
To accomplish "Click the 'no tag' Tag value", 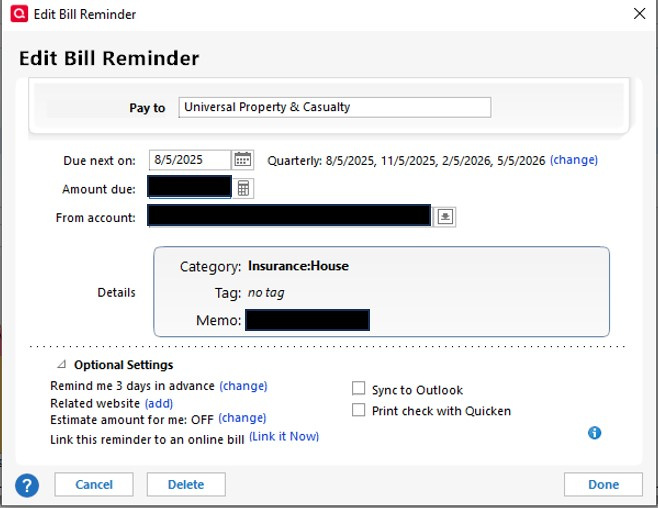I will [x=266, y=292].
